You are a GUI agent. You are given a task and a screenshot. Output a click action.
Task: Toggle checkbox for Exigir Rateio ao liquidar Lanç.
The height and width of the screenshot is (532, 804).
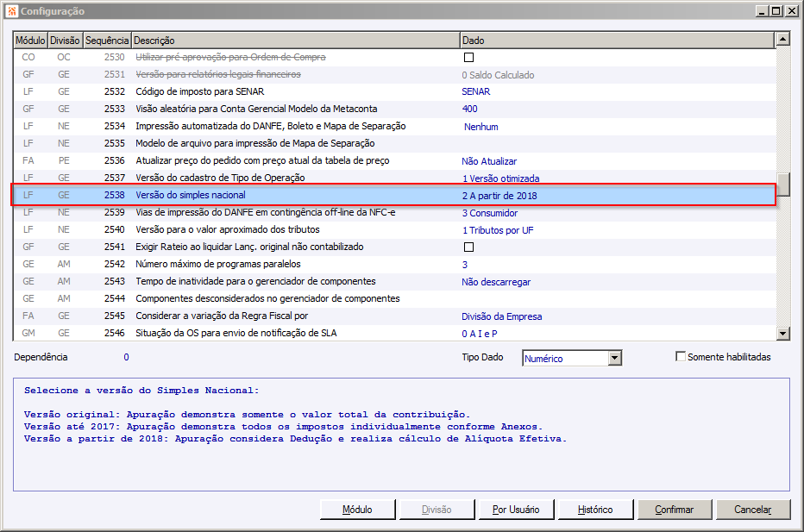point(468,247)
